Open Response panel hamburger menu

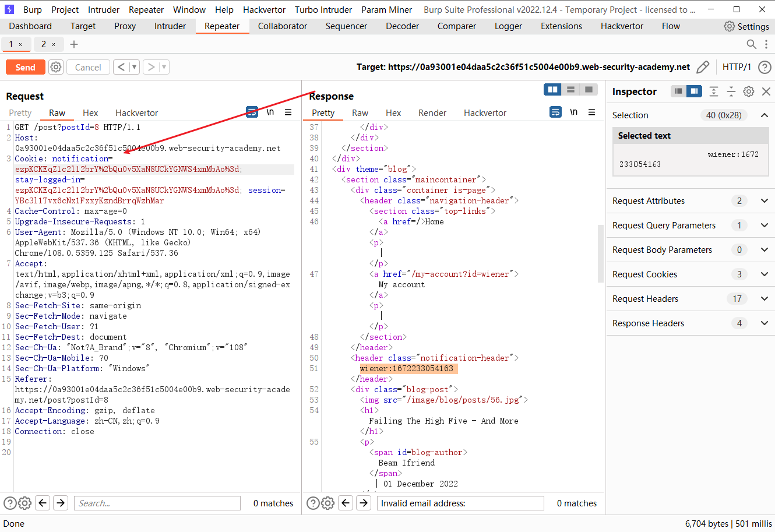coord(591,112)
